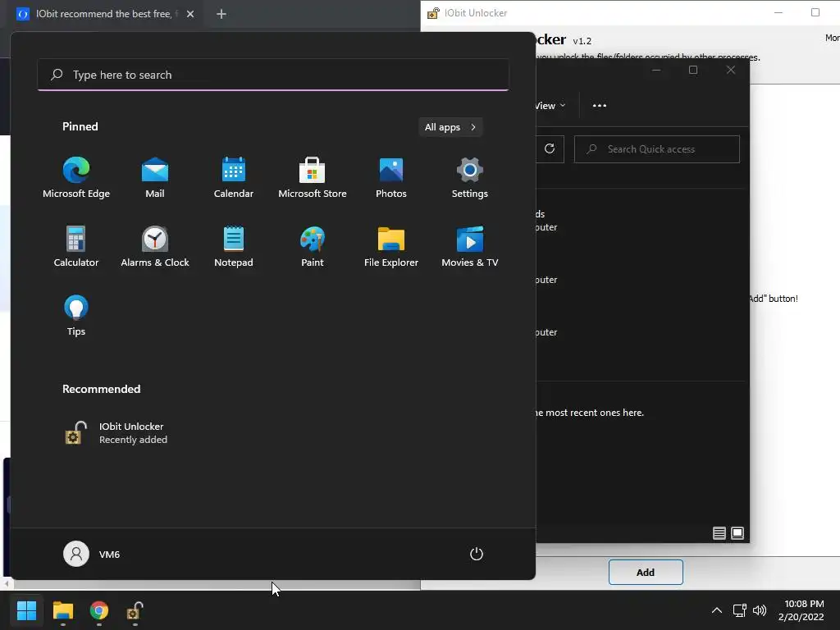Screen dimensions: 840x630
Task: Open the Calendar app
Action: [234, 178]
